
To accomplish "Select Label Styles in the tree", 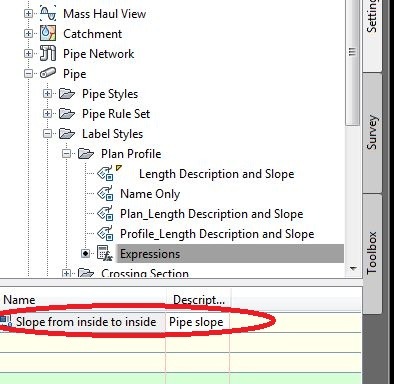I will [112, 134].
